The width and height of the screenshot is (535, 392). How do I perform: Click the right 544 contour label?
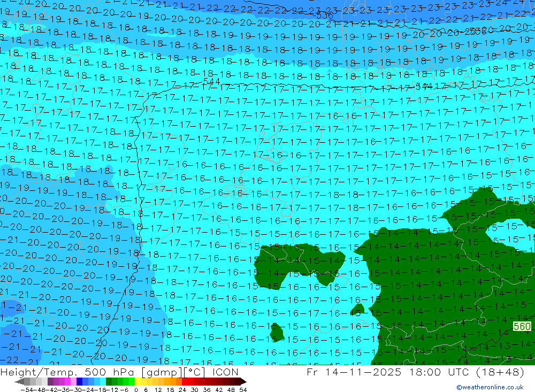pos(424,86)
